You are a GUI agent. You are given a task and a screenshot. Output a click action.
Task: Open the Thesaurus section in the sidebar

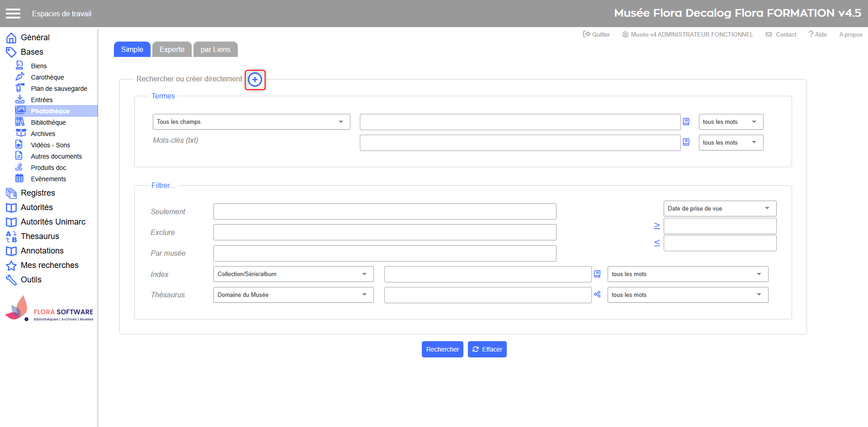pos(40,236)
